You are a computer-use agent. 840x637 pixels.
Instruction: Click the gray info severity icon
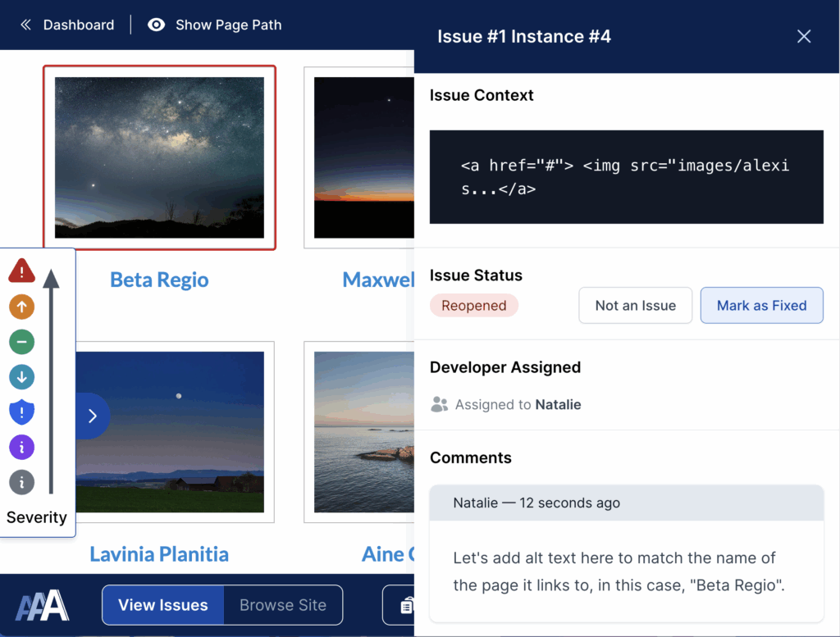click(22, 482)
